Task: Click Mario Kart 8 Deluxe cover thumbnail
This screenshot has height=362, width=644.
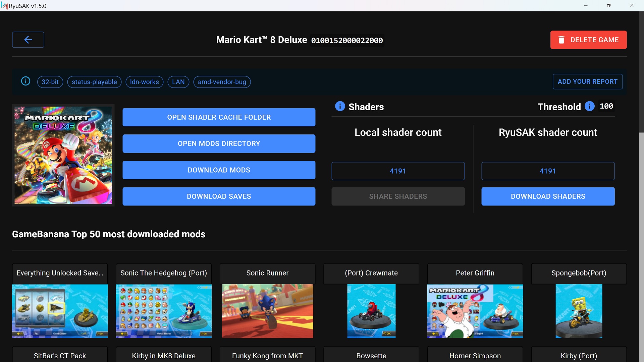Action: (64, 155)
